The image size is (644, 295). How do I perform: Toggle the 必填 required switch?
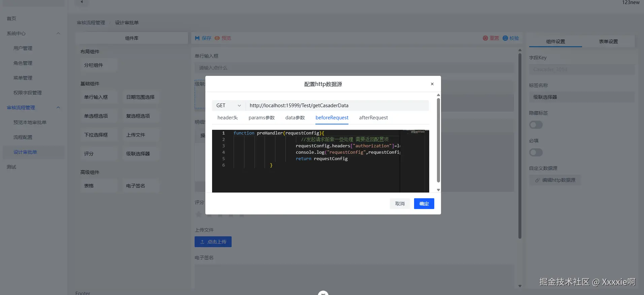536,153
